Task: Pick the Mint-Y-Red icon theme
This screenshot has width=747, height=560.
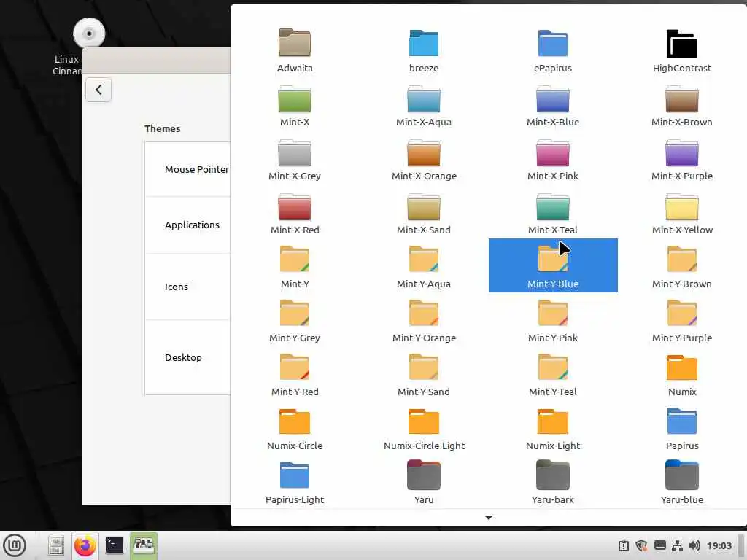Action: pyautogui.click(x=295, y=373)
